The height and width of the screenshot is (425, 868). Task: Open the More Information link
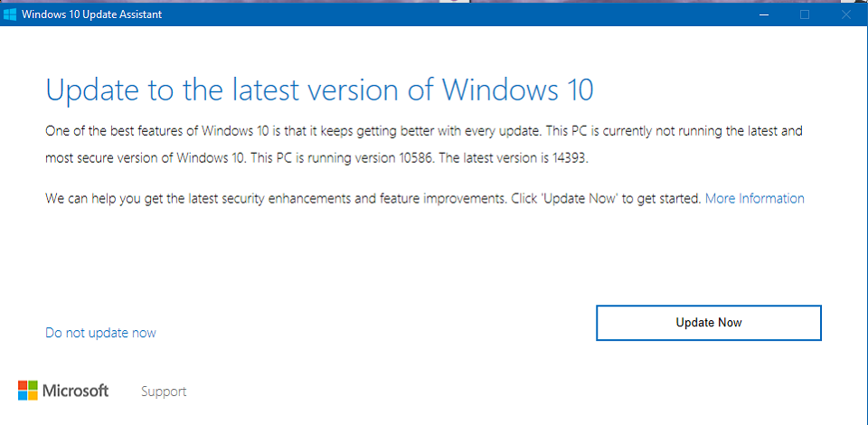click(x=754, y=198)
